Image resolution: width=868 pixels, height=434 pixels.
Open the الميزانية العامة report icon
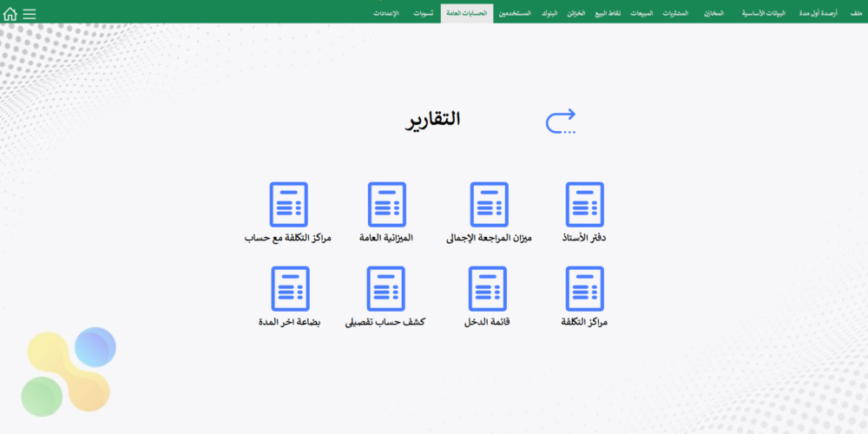pos(386,205)
